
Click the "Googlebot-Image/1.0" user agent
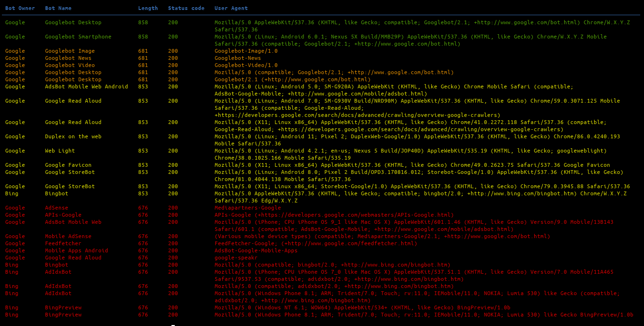246,51
